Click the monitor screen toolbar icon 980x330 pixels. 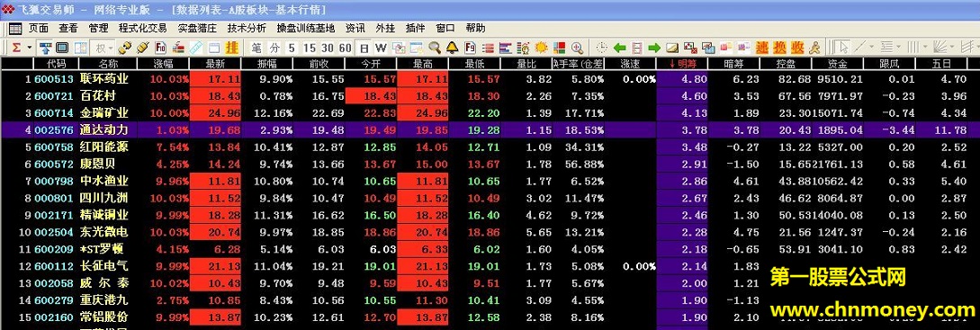pos(62,48)
